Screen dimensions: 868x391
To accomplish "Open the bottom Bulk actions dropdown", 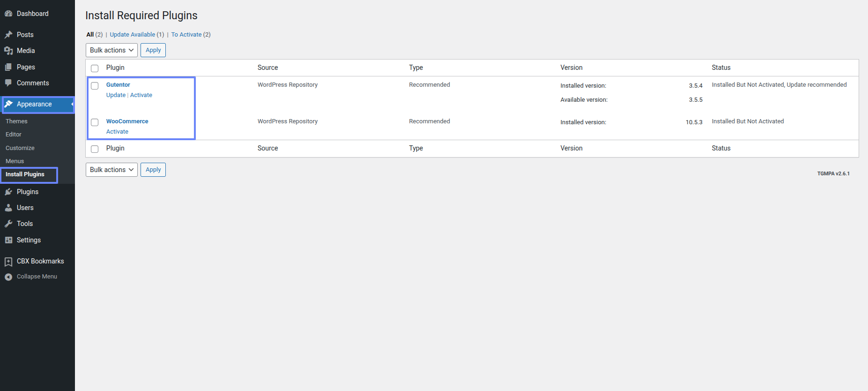I will (111, 170).
